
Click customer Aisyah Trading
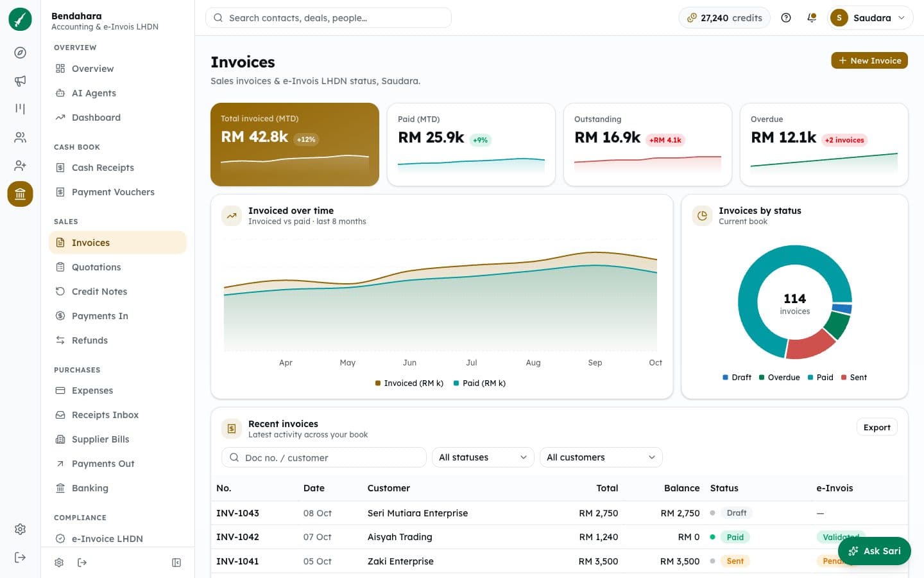pos(400,537)
